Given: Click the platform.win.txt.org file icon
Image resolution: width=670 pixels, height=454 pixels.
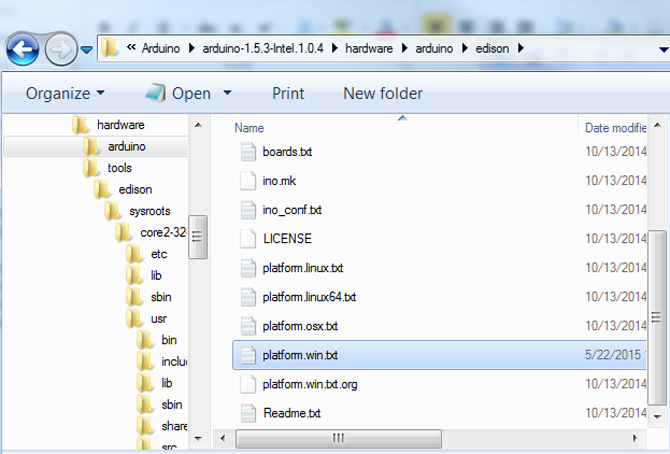Looking at the screenshot, I should [248, 384].
